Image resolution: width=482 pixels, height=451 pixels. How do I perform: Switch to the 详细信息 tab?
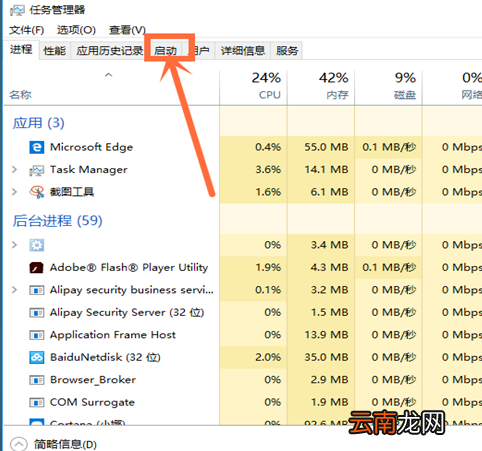(243, 51)
